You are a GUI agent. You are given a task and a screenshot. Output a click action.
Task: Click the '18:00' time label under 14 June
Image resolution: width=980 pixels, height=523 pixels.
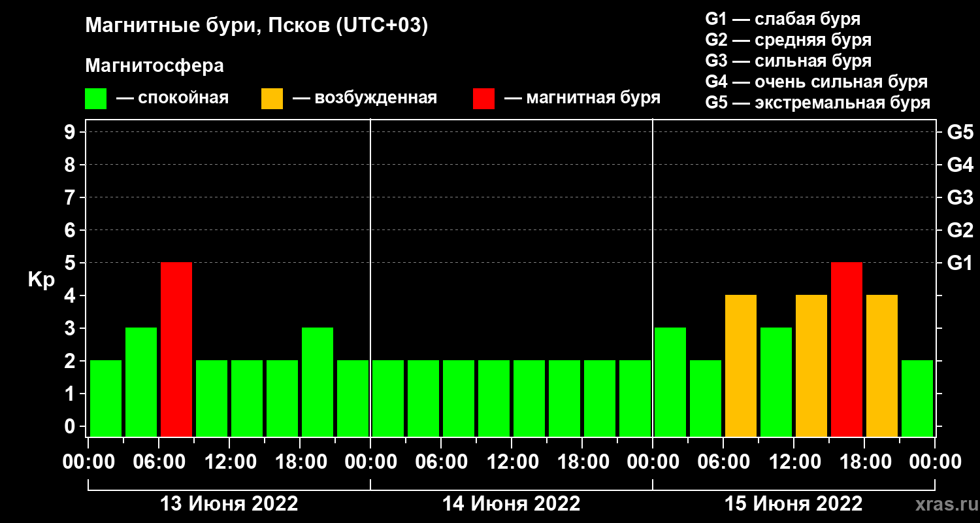click(x=582, y=462)
